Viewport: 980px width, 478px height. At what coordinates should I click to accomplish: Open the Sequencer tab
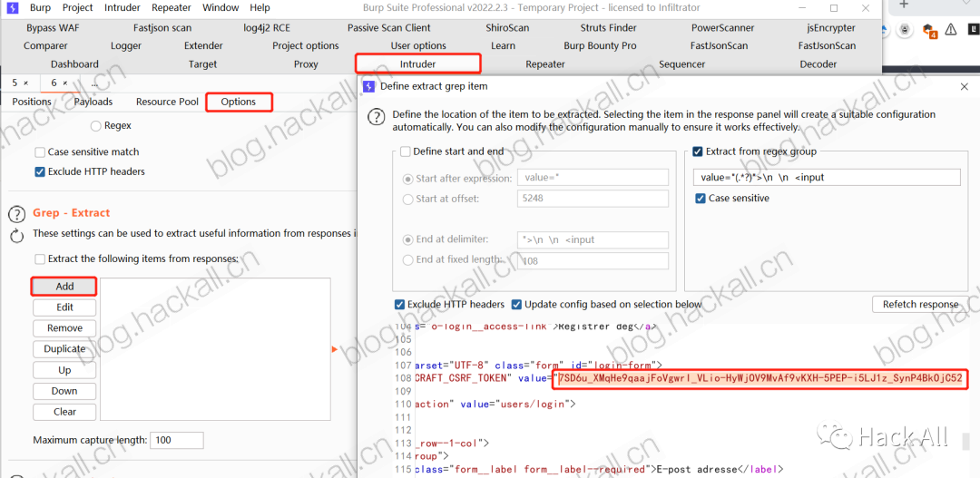point(681,64)
